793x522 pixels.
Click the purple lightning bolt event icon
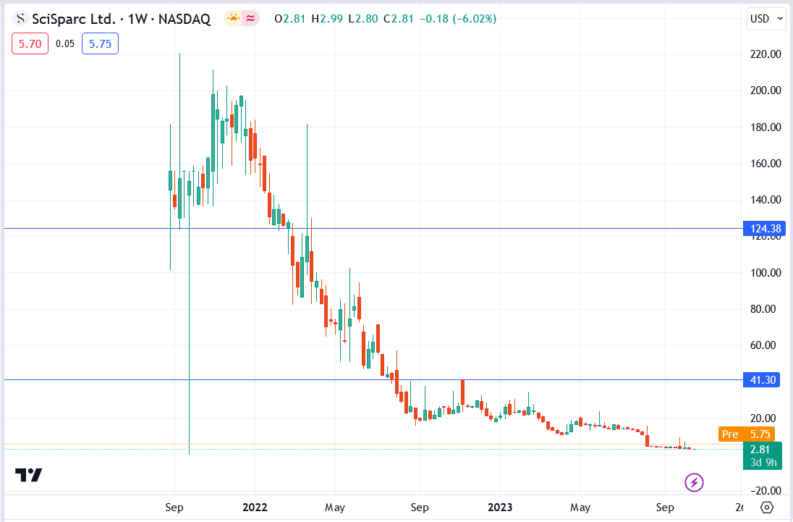coord(693,483)
